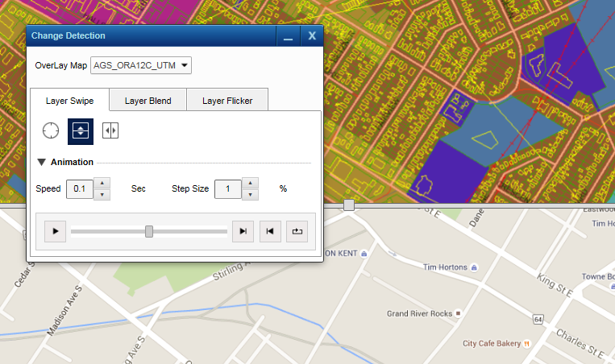This screenshot has width=615, height=364.
Task: Play the swipe animation
Action: click(x=55, y=232)
